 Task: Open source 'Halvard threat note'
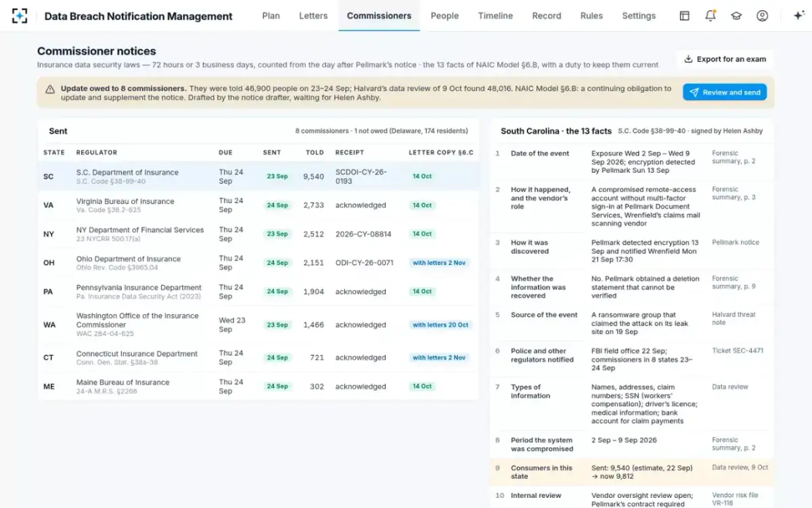pos(734,319)
